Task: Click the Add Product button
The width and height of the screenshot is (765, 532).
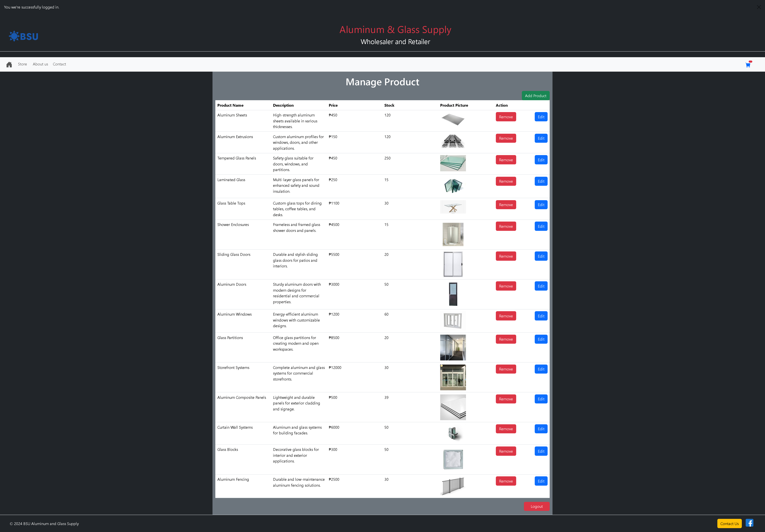Action: (x=535, y=96)
